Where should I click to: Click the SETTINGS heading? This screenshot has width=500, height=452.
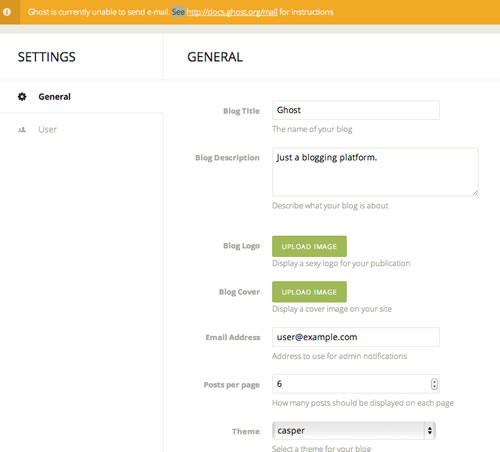[47, 57]
